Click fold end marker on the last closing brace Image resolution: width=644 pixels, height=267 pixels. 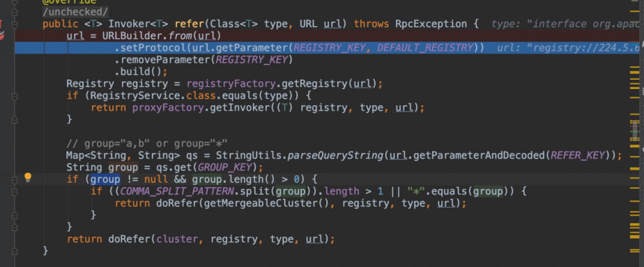tap(15, 251)
